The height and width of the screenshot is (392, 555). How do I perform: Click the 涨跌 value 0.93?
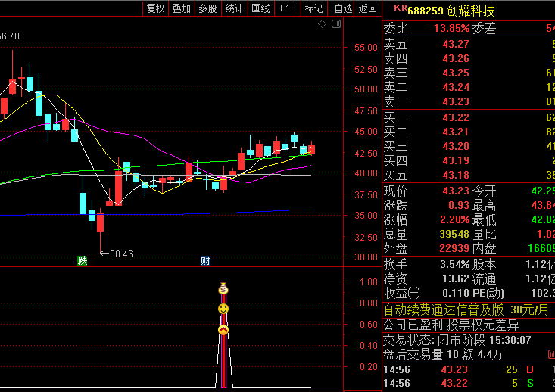click(459, 206)
